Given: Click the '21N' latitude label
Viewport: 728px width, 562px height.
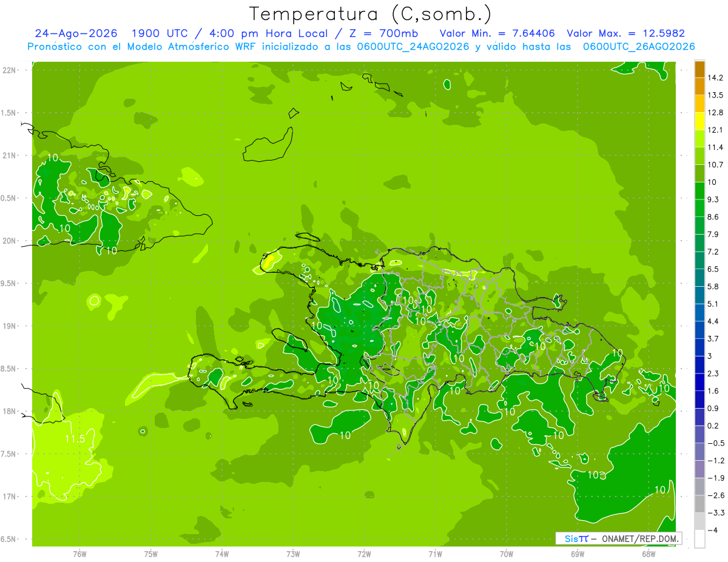Looking at the screenshot, I should tap(9, 155).
